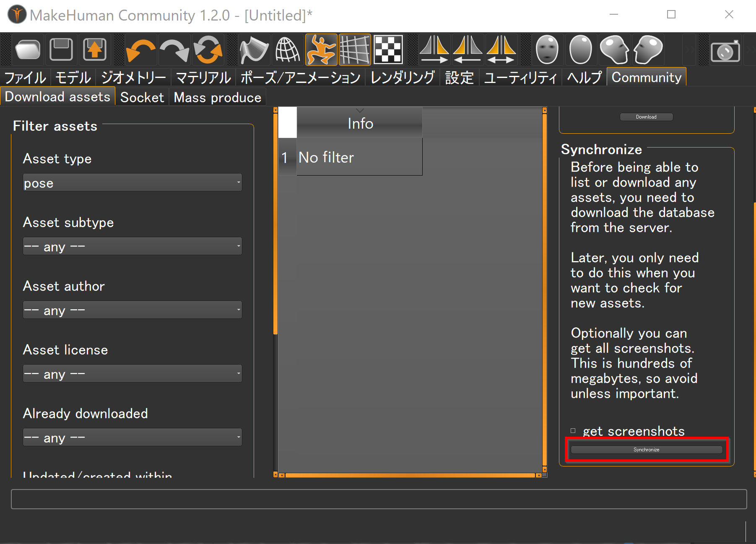This screenshot has width=756, height=544.
Task: Click the camera grab screenshot icon
Action: [x=725, y=52]
